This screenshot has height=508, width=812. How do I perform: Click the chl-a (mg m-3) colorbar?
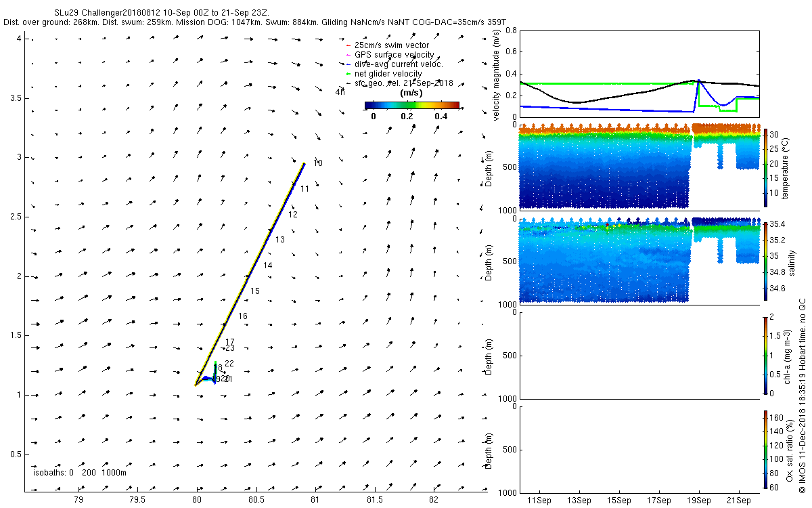(765, 355)
